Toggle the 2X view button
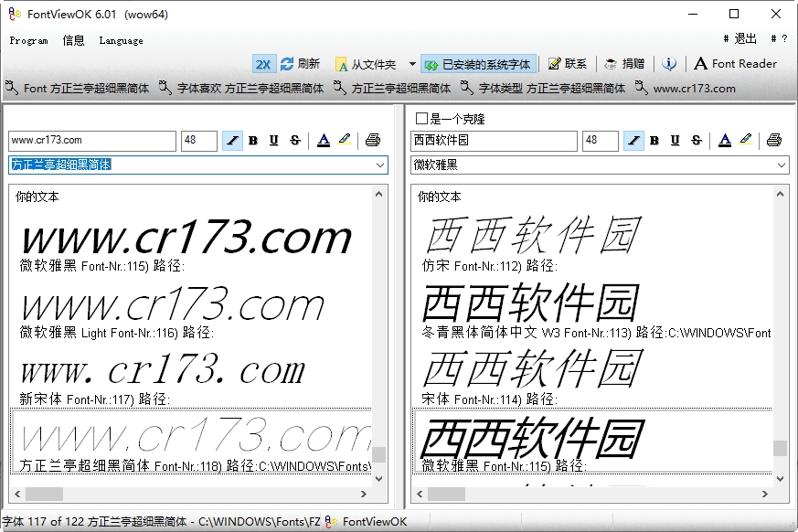The image size is (798, 532). tap(263, 64)
